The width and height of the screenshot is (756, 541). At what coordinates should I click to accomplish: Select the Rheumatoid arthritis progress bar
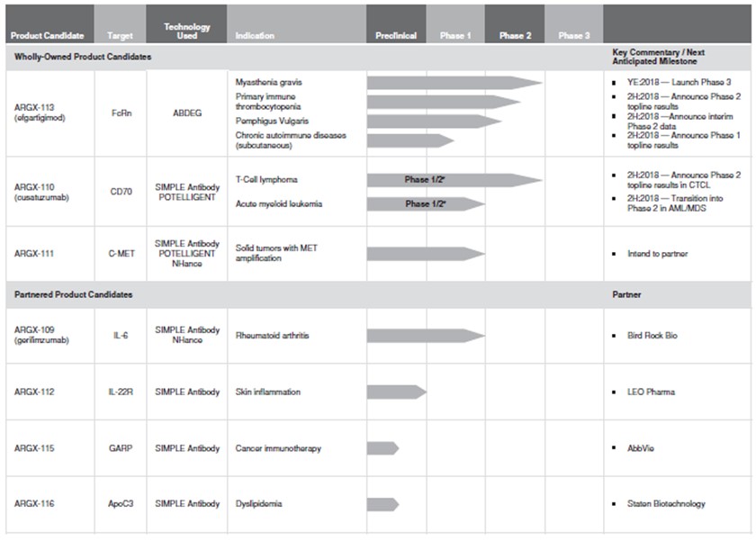pyautogui.click(x=425, y=336)
